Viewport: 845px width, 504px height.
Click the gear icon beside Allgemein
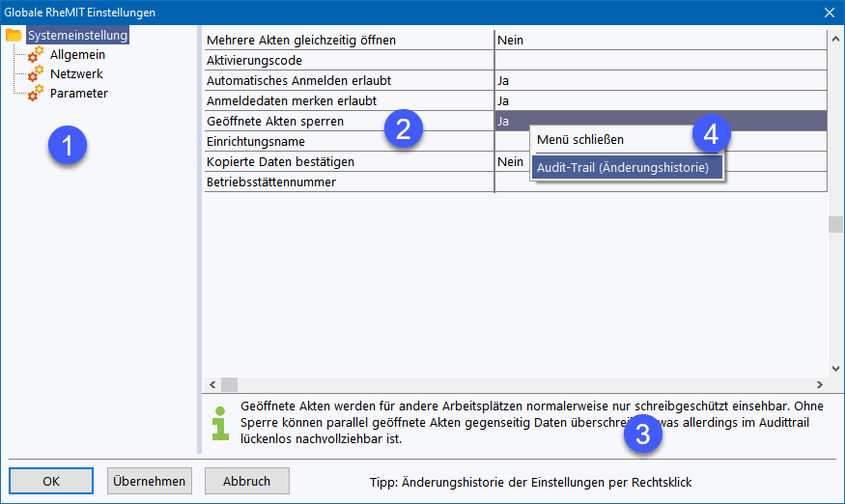pos(36,56)
